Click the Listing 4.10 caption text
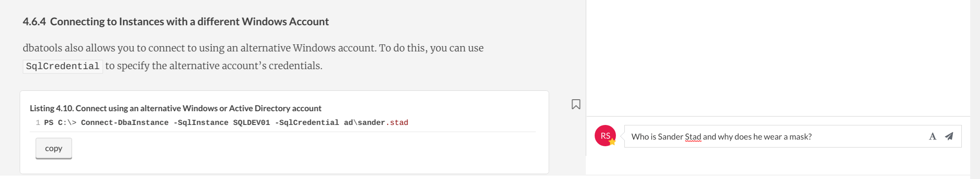This screenshot has height=179, width=980. click(x=176, y=108)
